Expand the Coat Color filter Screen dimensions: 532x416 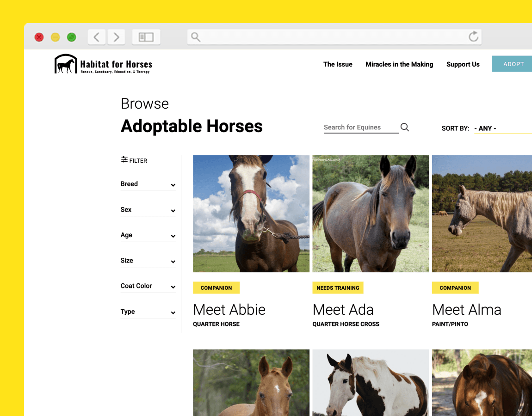click(x=148, y=286)
